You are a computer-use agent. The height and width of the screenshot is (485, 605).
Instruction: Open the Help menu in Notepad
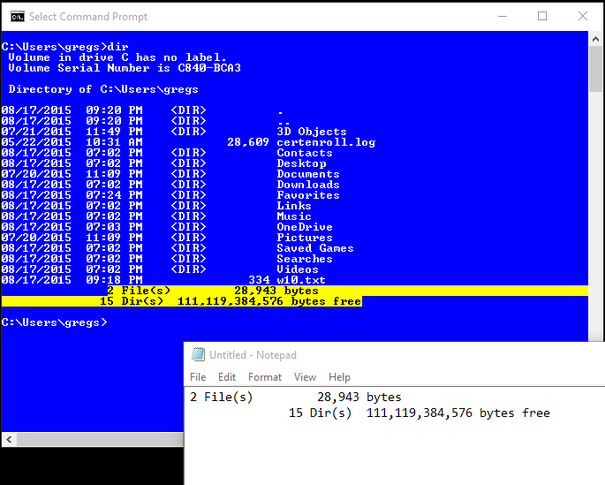(339, 377)
